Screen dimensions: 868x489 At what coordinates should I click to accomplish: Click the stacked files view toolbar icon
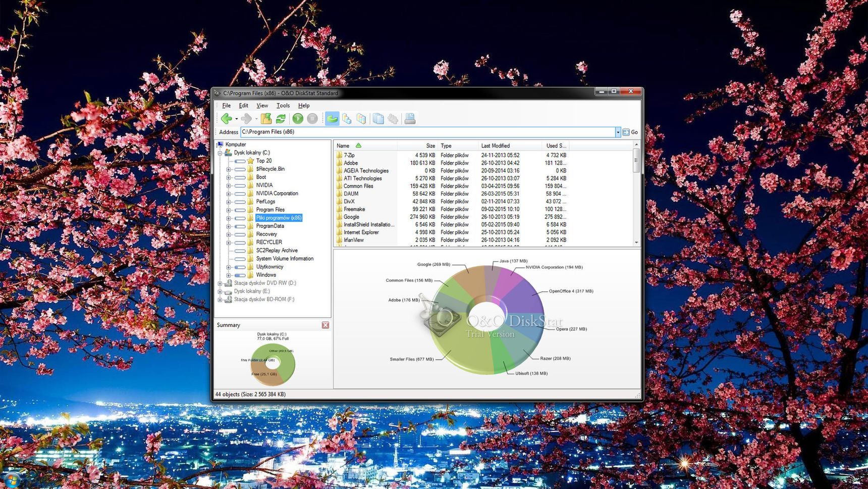coord(361,119)
